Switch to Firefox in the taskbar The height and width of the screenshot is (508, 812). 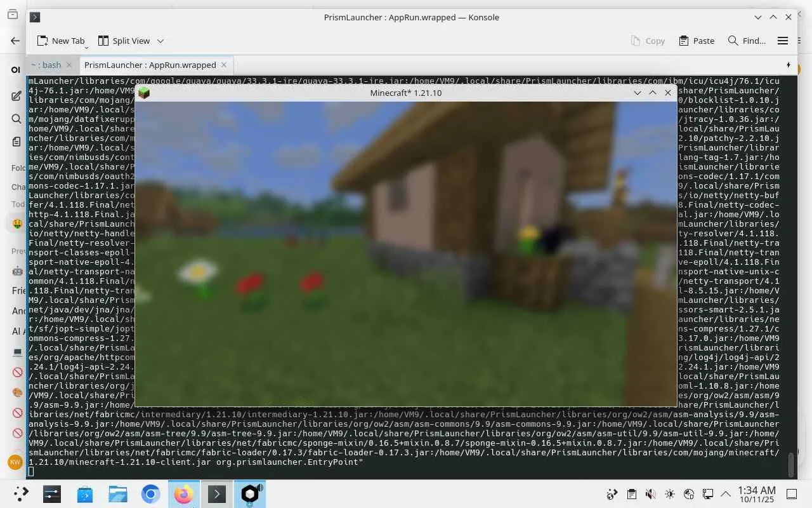point(183,494)
